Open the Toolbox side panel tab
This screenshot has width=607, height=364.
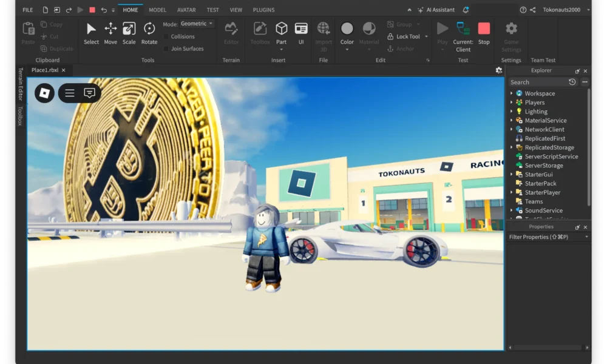[x=21, y=116]
